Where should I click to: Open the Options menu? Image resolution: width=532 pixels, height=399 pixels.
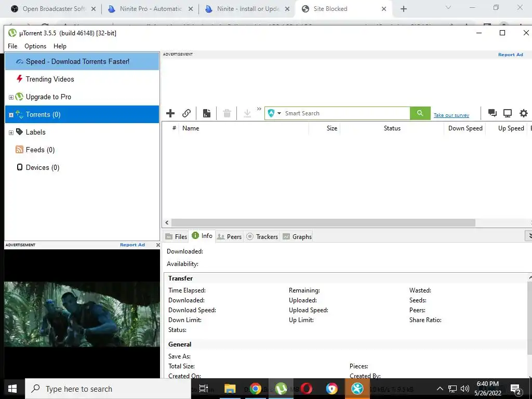(35, 46)
